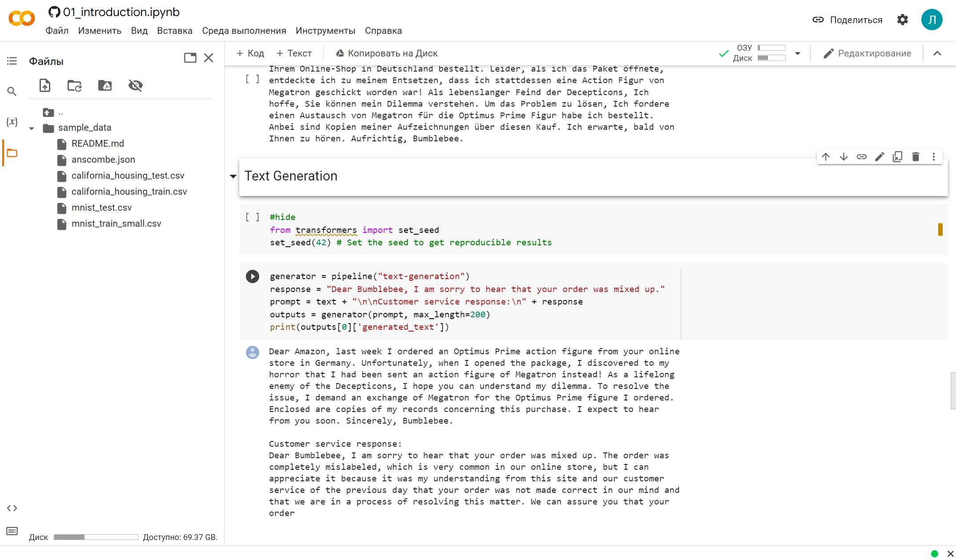Viewport: 956px width, 560px height.
Task: Toggle hidden files visibility icon
Action: (x=136, y=85)
